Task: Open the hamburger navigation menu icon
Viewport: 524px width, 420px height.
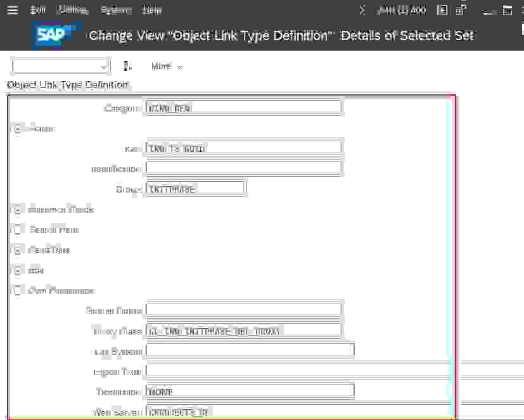Action: (x=12, y=10)
